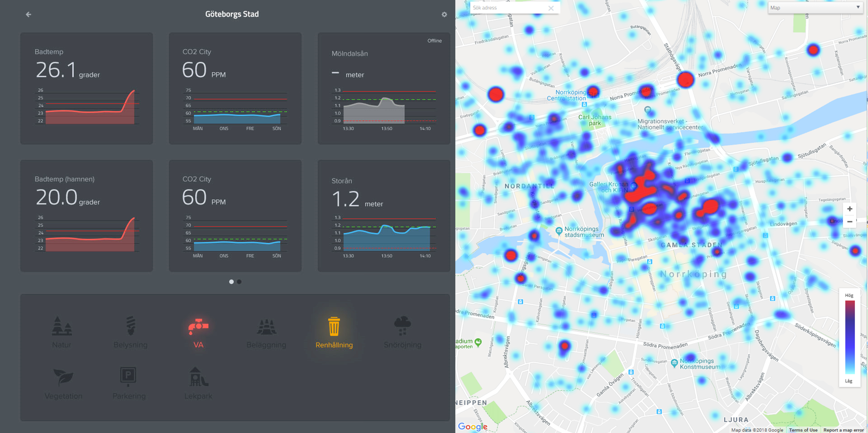Go to first page dot indicator
This screenshot has width=868, height=433.
click(231, 282)
